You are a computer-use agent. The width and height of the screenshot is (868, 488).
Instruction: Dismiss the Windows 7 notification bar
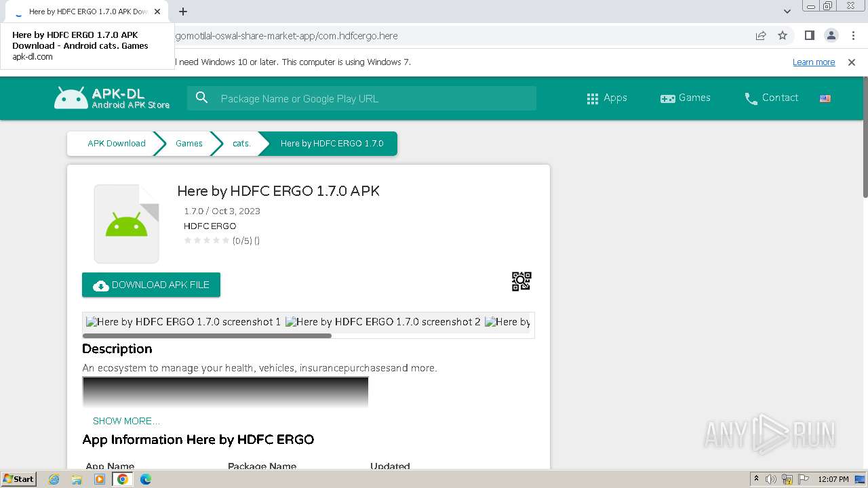click(x=852, y=62)
